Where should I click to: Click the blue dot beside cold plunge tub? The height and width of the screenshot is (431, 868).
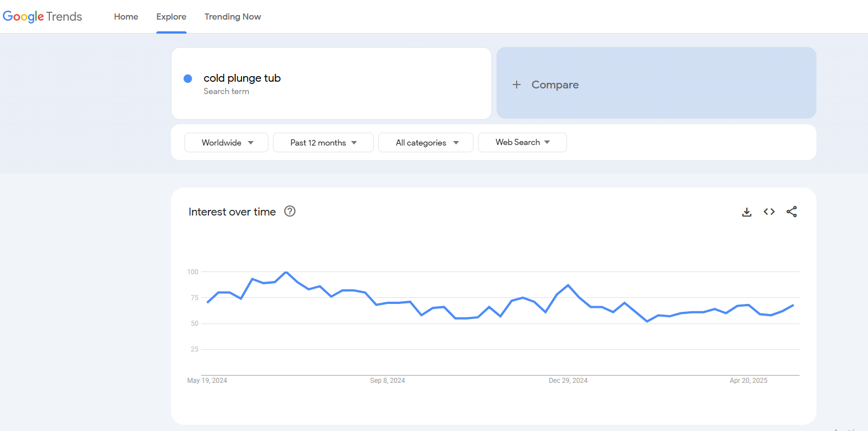188,78
